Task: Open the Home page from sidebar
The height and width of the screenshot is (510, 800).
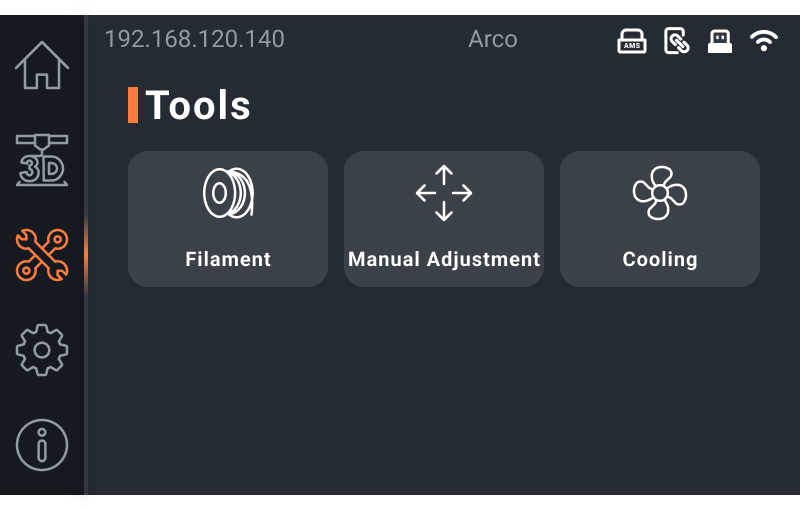Action: 42,65
